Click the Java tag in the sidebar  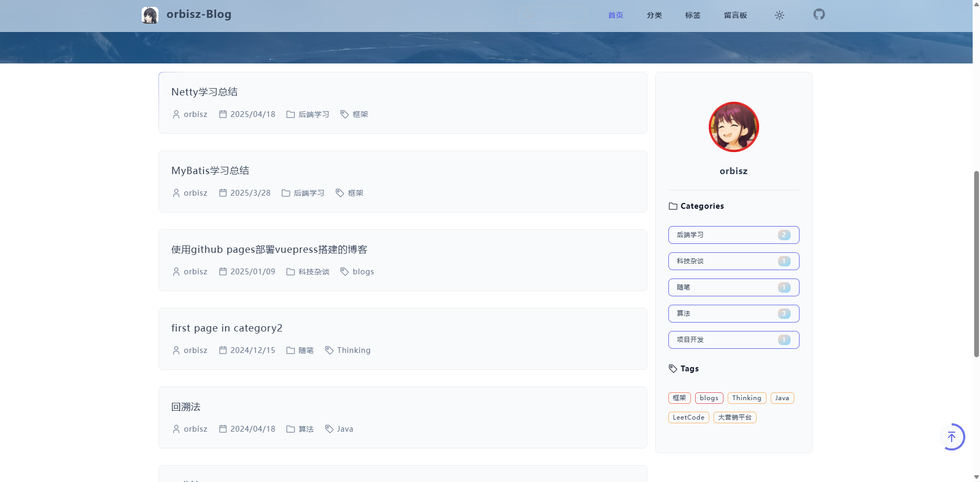782,398
